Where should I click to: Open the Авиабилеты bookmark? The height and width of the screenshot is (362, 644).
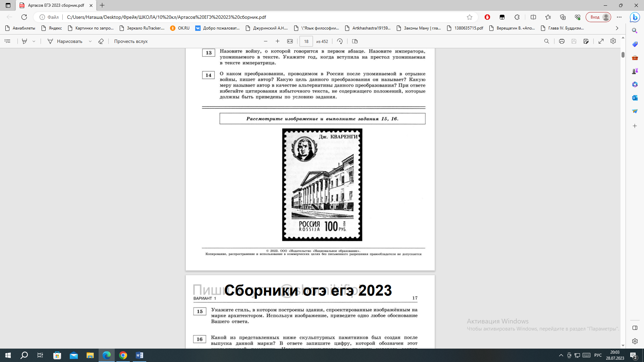[x=20, y=28]
